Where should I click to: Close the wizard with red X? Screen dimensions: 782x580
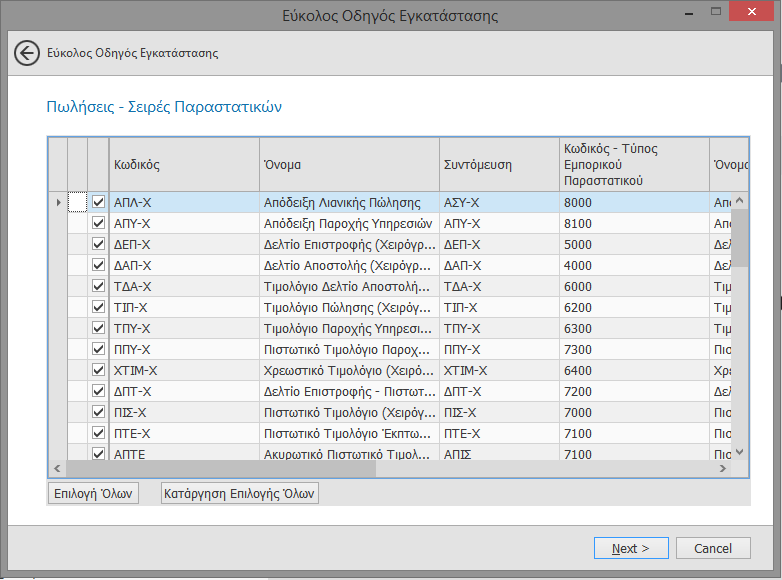pos(752,11)
